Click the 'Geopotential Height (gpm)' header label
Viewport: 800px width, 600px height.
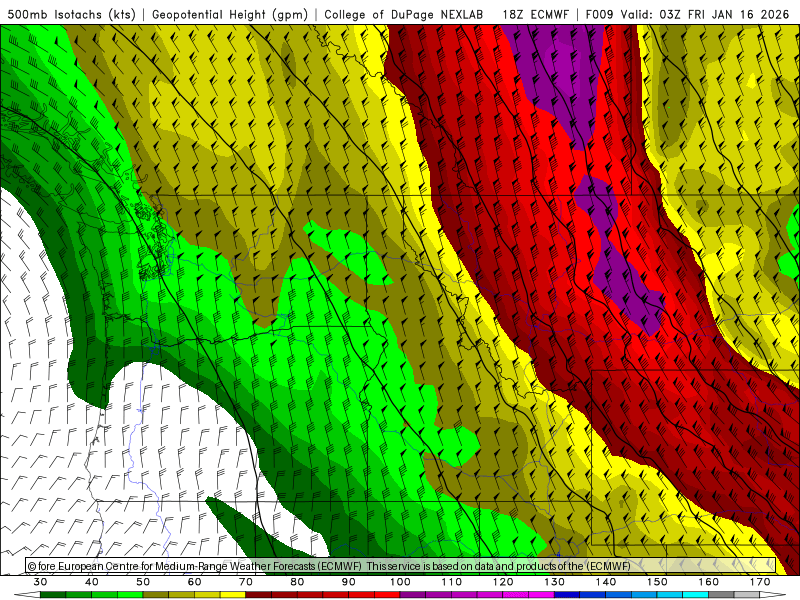point(230,14)
